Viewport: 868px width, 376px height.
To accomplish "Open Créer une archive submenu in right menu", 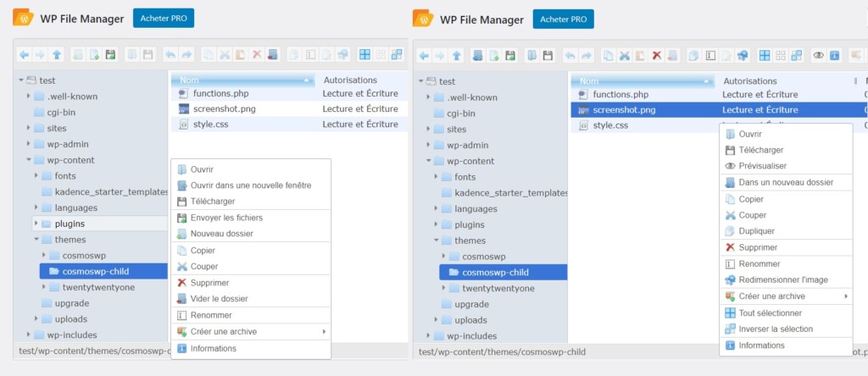I will (x=786, y=296).
